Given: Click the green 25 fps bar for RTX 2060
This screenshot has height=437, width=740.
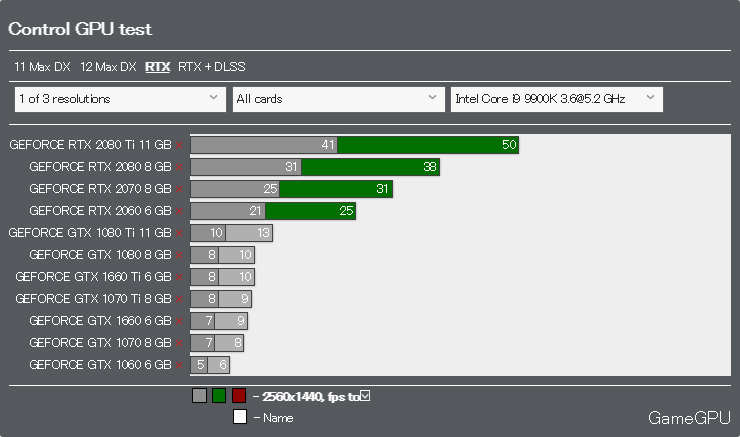Looking at the screenshot, I should click(x=311, y=211).
